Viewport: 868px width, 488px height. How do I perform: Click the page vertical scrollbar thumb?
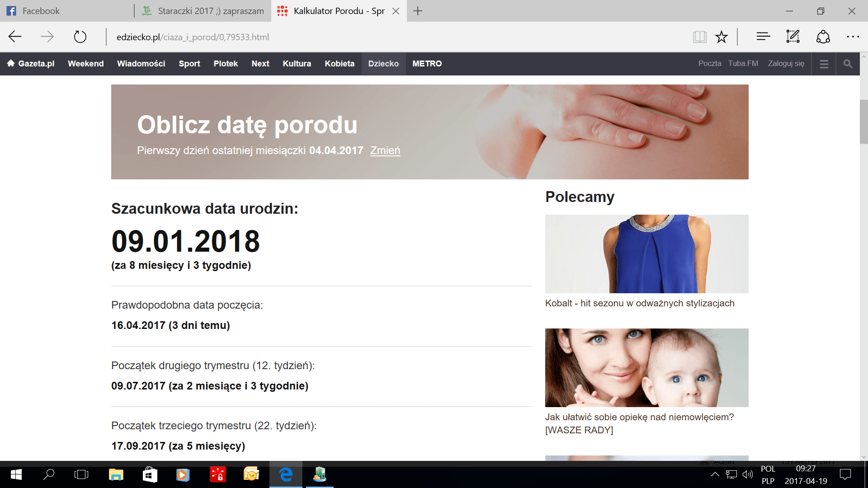point(863,121)
